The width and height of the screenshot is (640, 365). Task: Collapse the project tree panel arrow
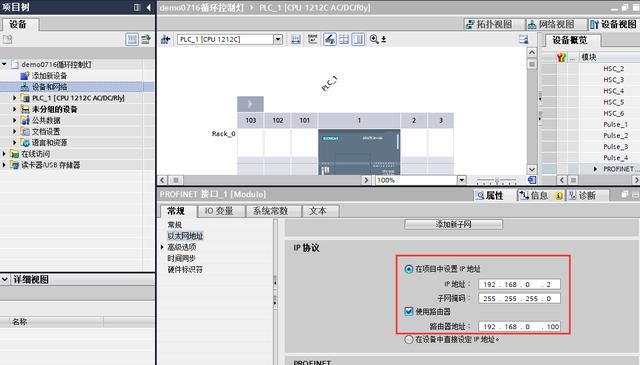149,7
